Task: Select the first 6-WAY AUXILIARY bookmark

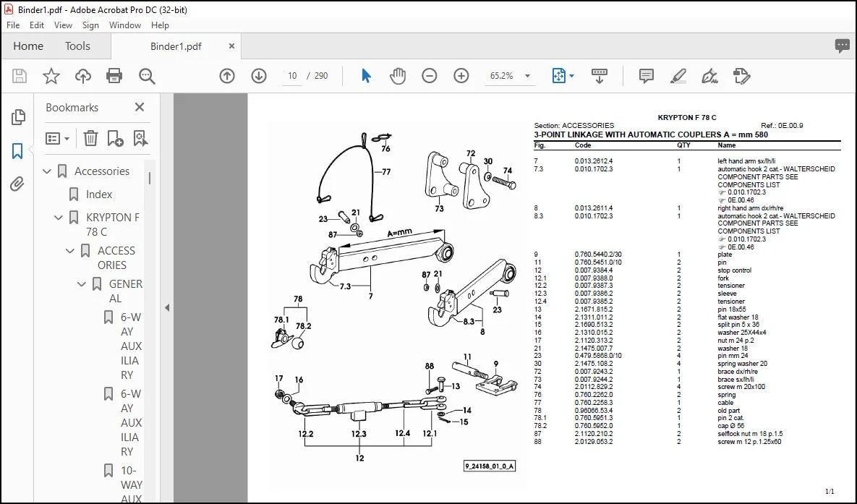Action: [131, 346]
